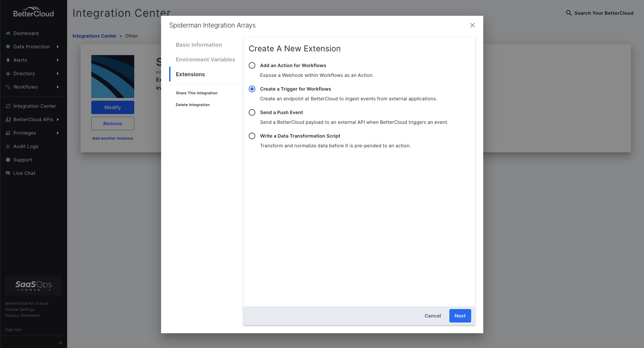Select Add an Action for Workflows
The image size is (644, 348).
[x=252, y=65]
